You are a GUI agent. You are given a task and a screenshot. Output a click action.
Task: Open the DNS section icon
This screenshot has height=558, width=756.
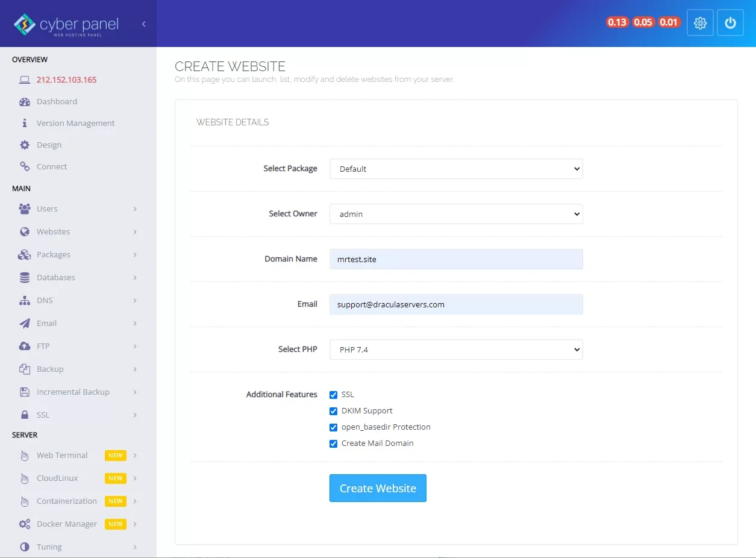[x=24, y=300]
